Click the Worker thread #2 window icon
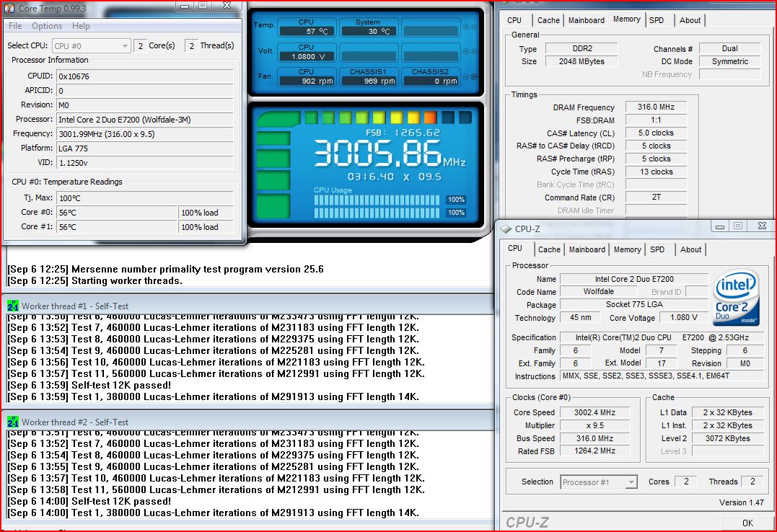 tap(13, 422)
